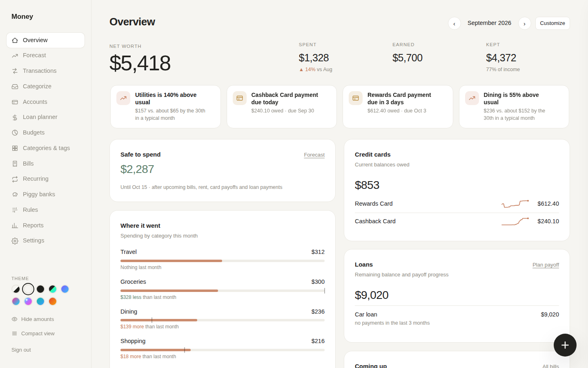The width and height of the screenshot is (588, 368).
Task: Click the card icon on the Rewards Card payment alert
Action: click(x=356, y=98)
